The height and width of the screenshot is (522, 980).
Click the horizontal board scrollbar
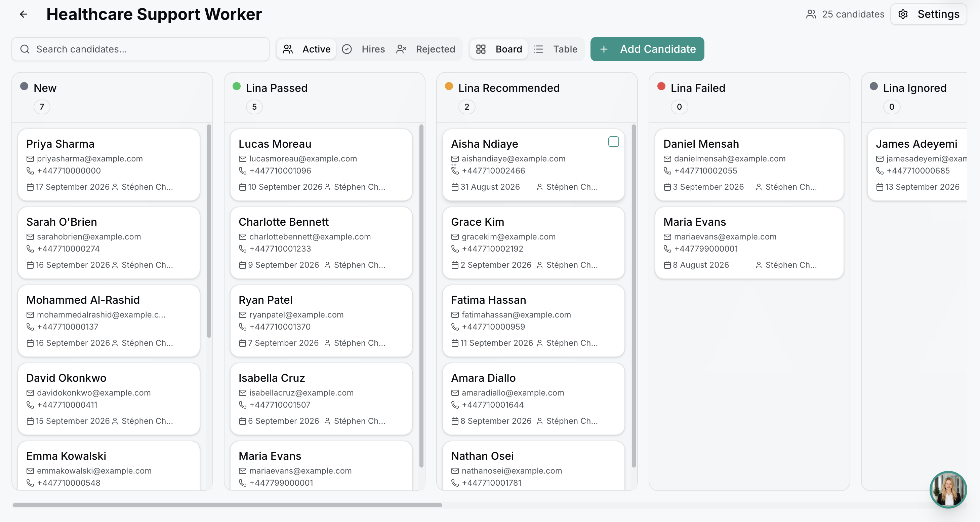[227, 505]
